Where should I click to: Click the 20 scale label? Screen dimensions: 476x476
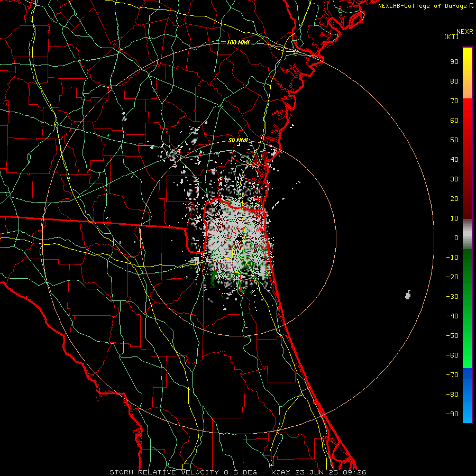pos(454,198)
